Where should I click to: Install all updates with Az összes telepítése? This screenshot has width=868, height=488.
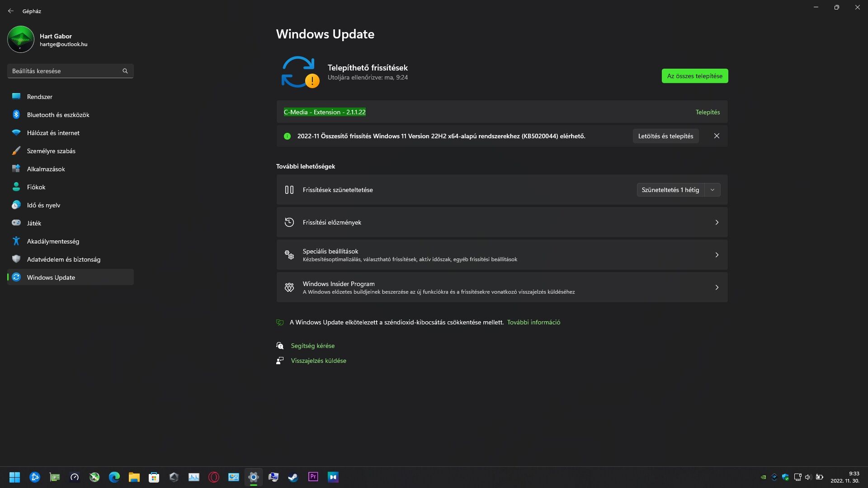(695, 76)
